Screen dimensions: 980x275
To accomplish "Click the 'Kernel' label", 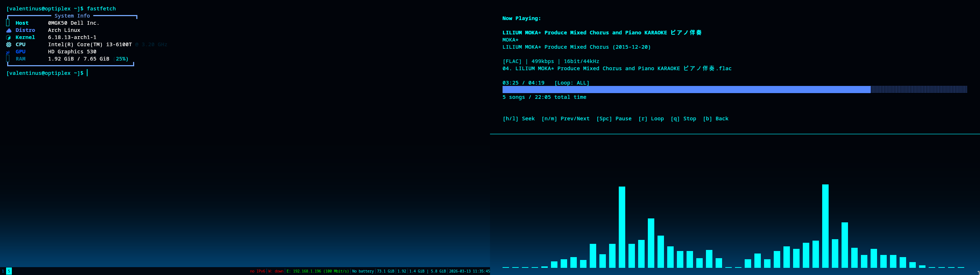I will point(25,38).
